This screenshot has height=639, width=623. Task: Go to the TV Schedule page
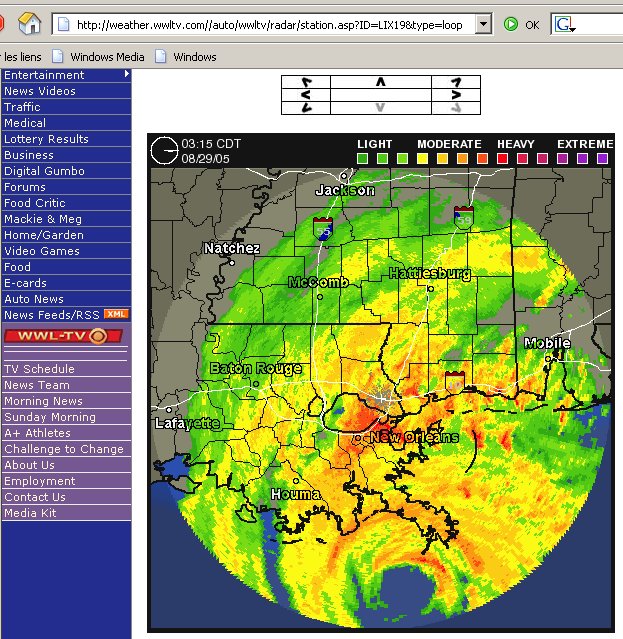[39, 369]
